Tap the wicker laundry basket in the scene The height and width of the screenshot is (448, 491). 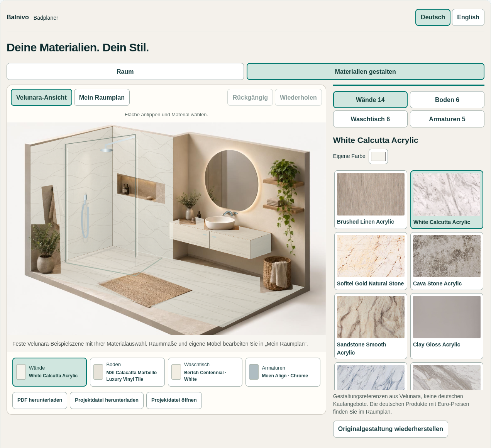277,273
